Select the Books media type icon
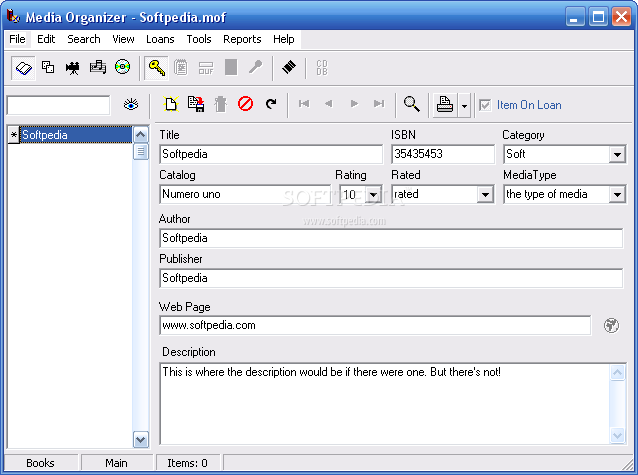Screen dimensions: 638x475 pyautogui.click(x=24, y=68)
